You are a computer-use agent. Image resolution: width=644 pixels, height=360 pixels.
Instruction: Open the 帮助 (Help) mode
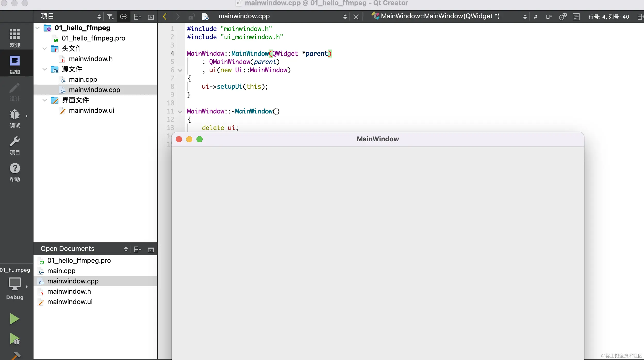(x=15, y=172)
